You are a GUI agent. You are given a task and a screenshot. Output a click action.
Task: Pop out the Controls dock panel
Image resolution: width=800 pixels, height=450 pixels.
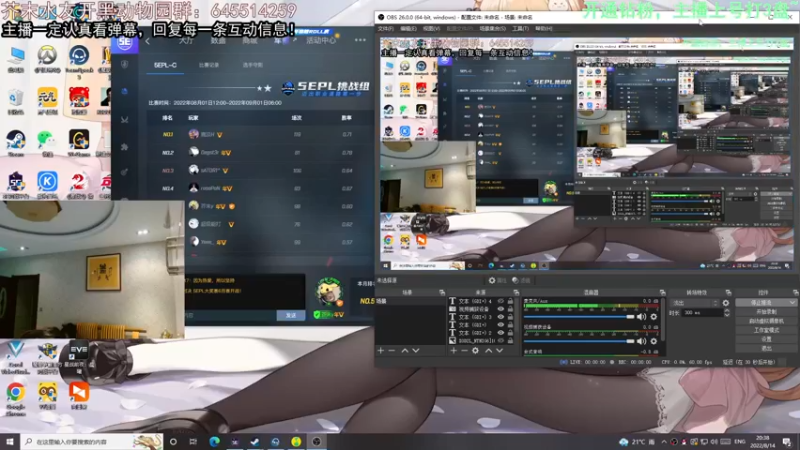point(795,292)
